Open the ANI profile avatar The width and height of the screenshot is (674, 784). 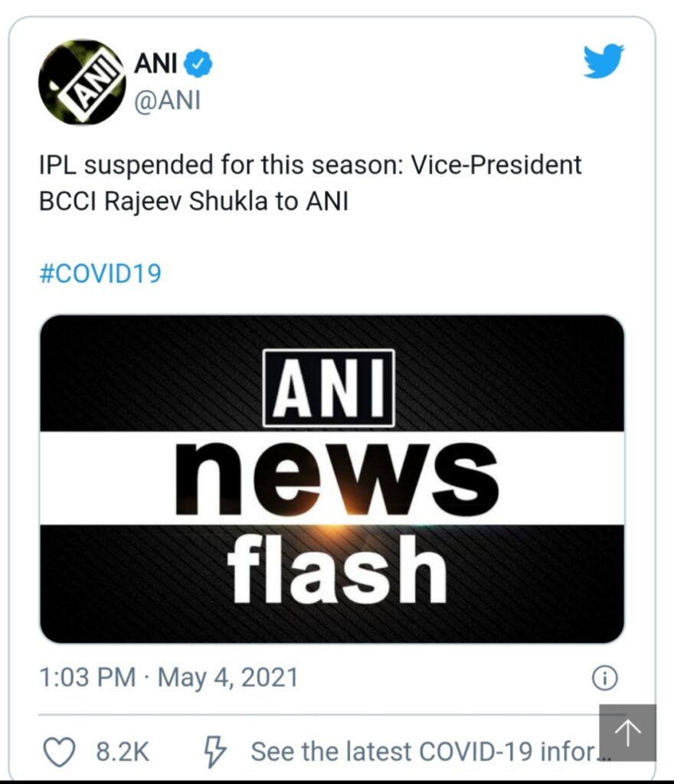point(81,83)
